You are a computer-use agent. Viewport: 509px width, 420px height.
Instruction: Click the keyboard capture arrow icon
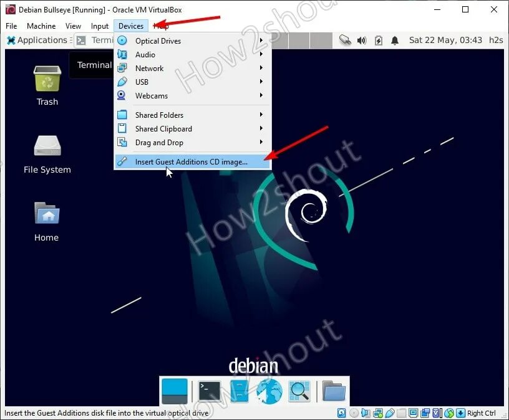tap(460, 413)
